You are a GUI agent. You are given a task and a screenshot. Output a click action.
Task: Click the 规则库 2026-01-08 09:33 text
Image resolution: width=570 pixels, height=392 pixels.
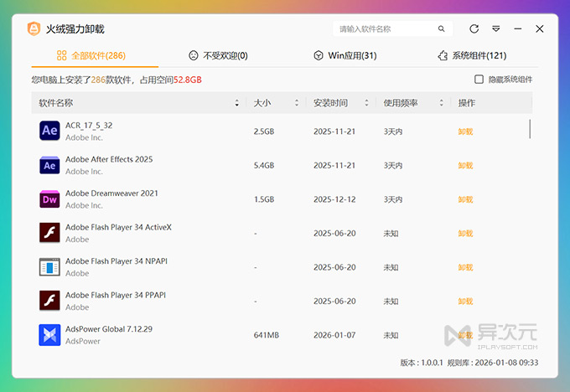coord(493,363)
